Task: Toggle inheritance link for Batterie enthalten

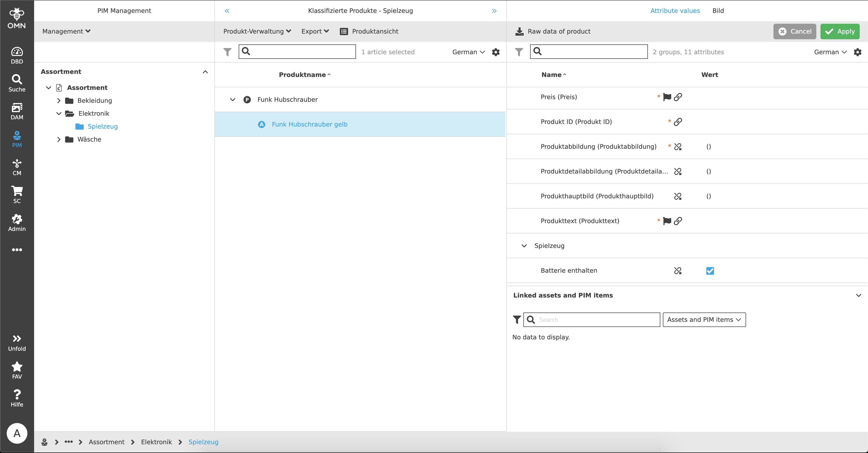Action: point(678,271)
